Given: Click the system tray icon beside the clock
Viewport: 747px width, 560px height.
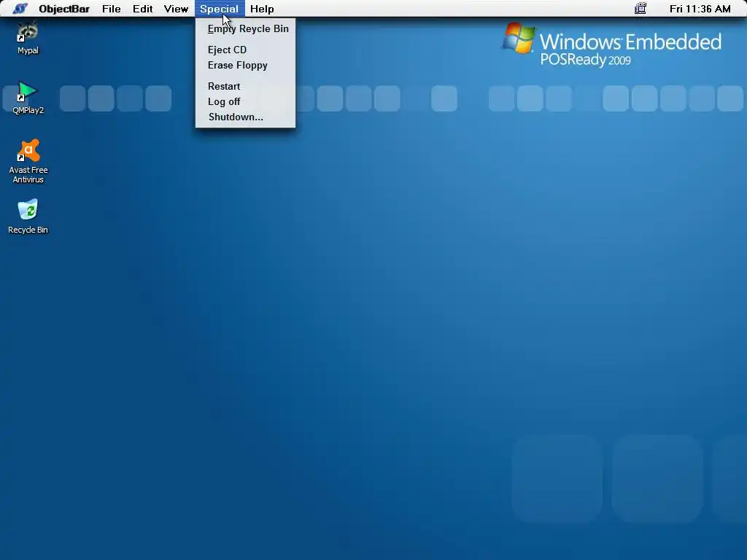Looking at the screenshot, I should 640,9.
